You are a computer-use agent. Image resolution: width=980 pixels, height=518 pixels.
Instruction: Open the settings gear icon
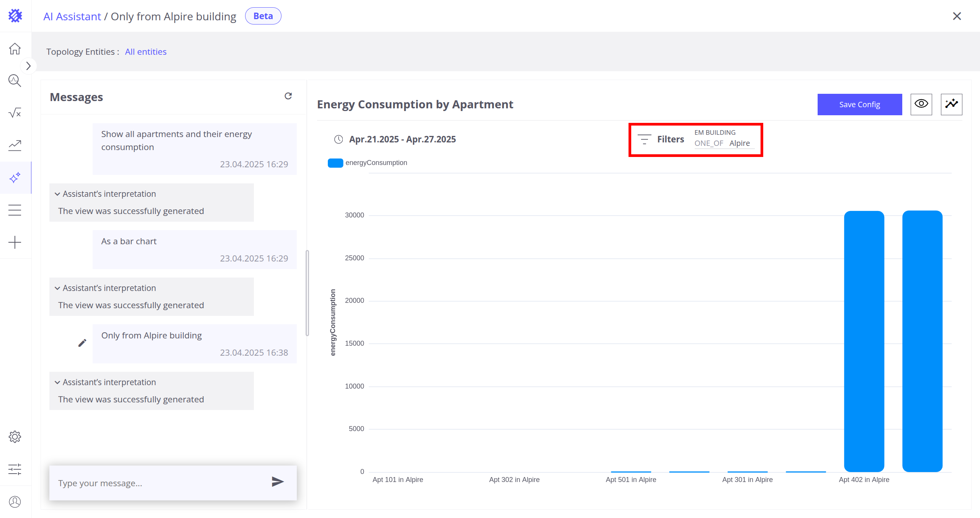[x=15, y=437]
